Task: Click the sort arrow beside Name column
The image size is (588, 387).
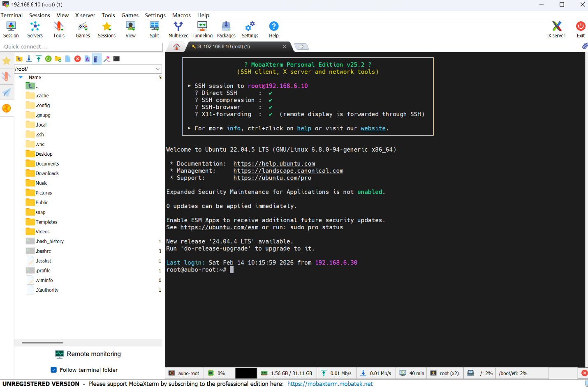Action: [21, 77]
